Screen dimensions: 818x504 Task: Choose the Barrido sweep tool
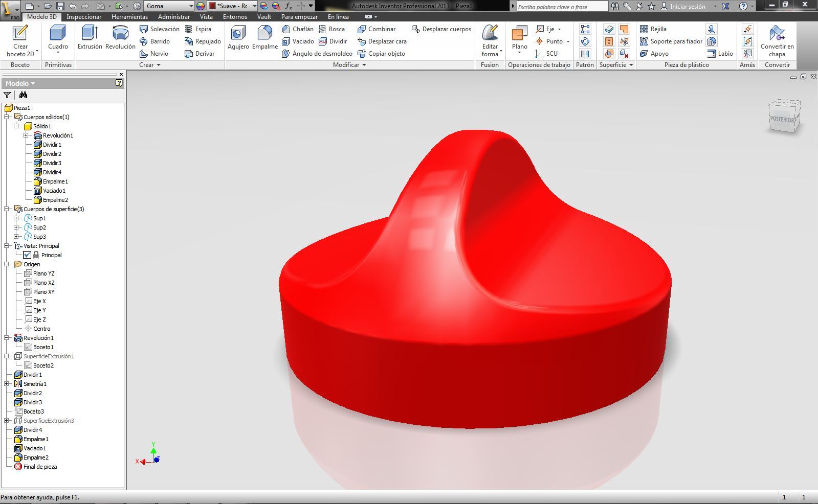[x=154, y=41]
